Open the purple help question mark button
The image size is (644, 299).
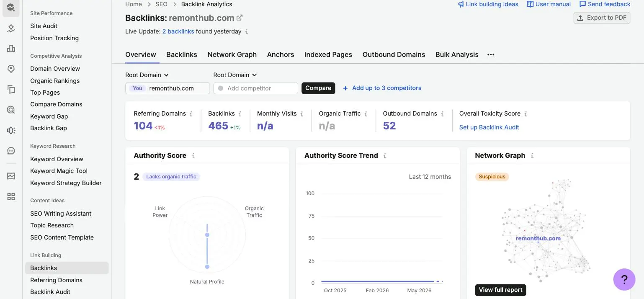tap(624, 279)
